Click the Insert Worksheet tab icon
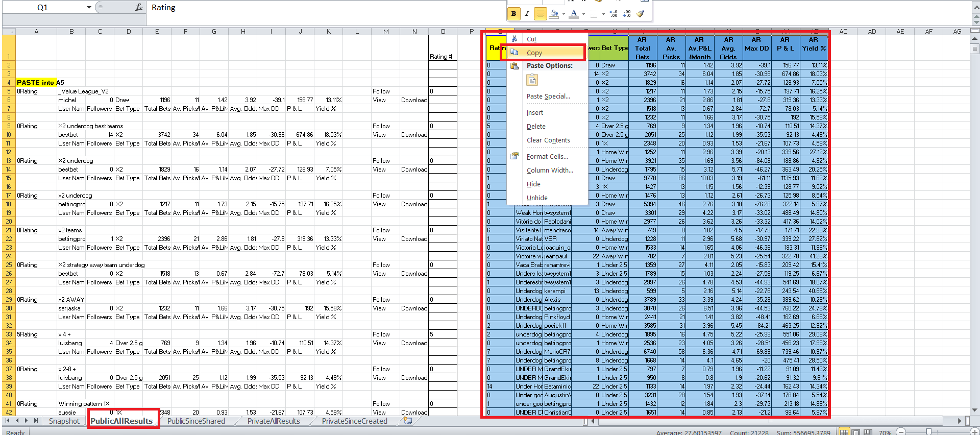This screenshot has height=435, width=980. 408,421
